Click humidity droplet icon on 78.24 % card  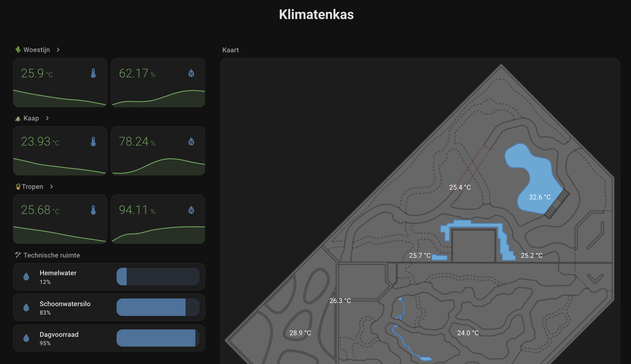click(191, 142)
